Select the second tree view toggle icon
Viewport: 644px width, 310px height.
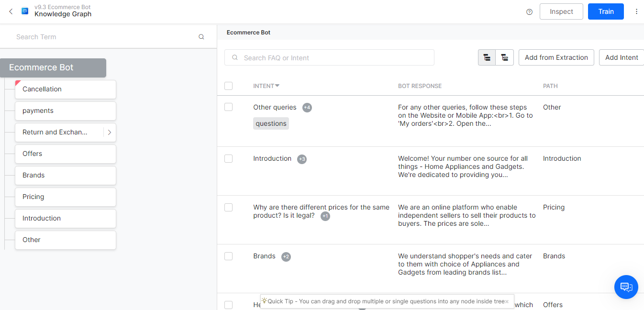pyautogui.click(x=504, y=57)
